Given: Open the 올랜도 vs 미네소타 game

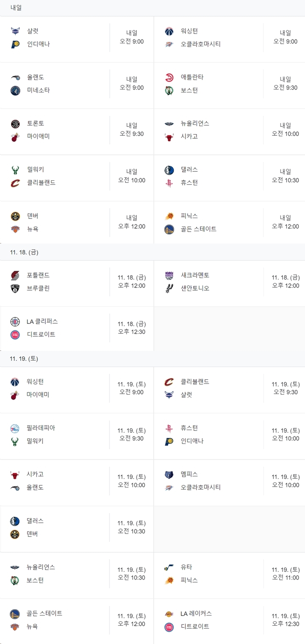Looking at the screenshot, I should pos(77,84).
